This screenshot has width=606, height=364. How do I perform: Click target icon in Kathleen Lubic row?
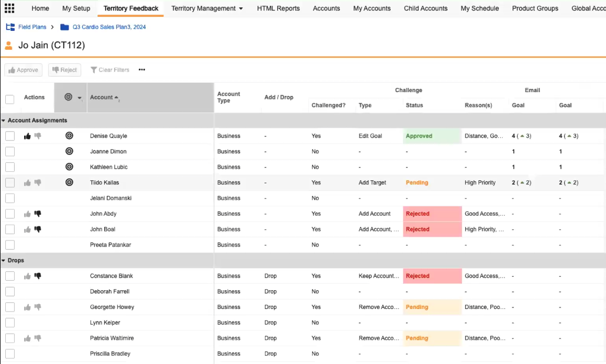pos(69,167)
